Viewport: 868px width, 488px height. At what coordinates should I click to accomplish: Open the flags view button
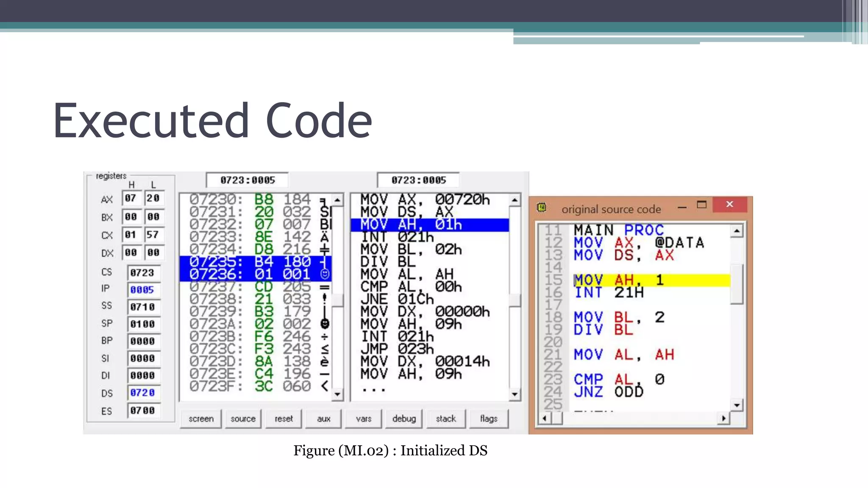489,419
